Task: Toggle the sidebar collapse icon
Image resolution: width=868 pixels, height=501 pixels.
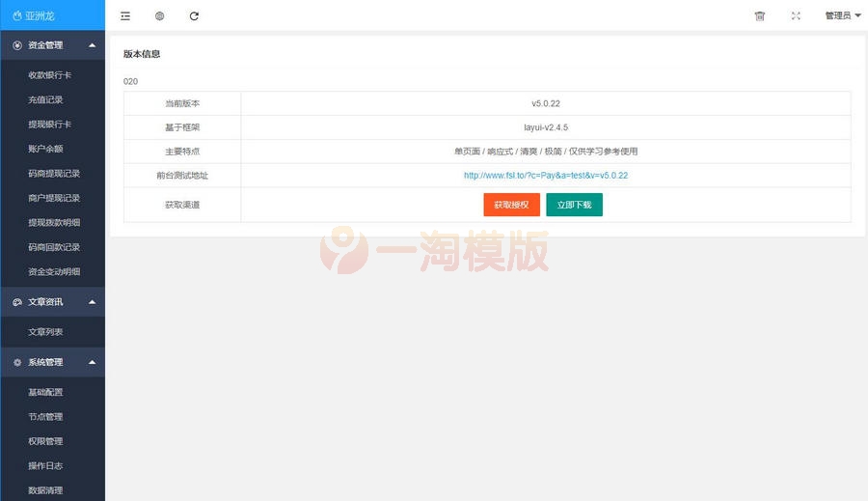Action: (x=125, y=16)
